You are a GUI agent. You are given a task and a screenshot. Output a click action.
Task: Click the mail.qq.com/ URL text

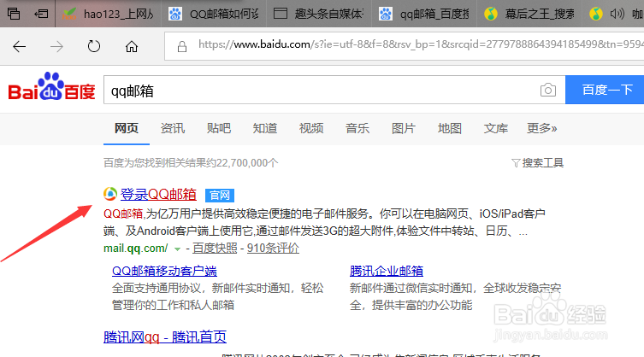pos(135,249)
